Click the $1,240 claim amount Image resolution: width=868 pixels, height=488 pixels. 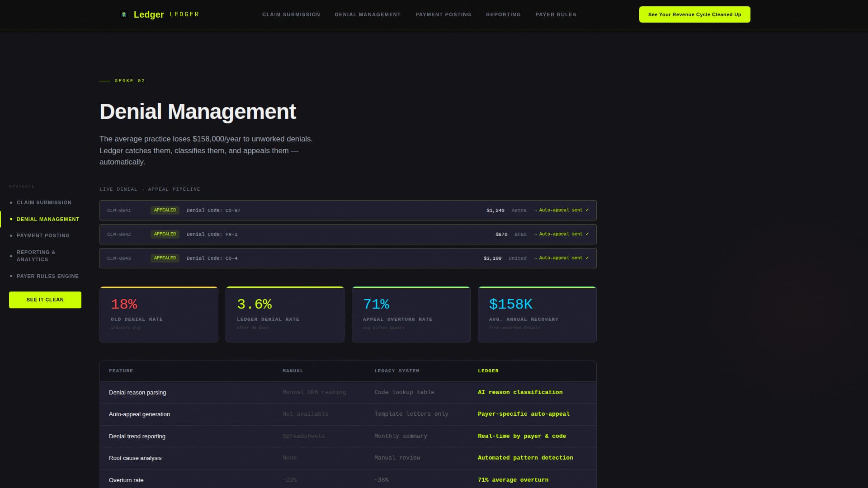(x=495, y=210)
